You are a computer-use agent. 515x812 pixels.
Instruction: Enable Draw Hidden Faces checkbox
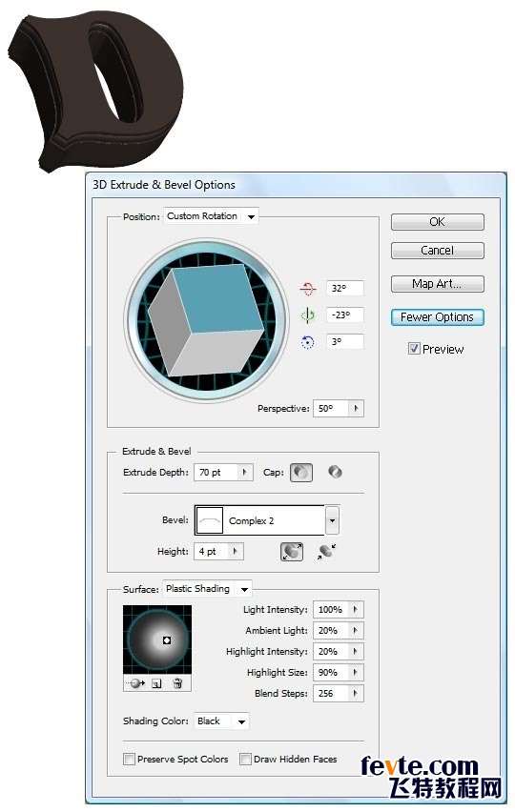pos(245,760)
